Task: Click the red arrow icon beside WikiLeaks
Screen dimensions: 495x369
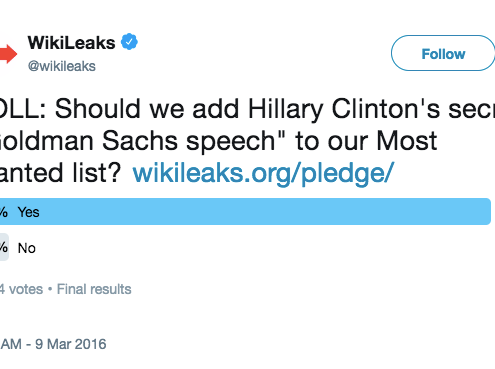Action: pos(8,54)
